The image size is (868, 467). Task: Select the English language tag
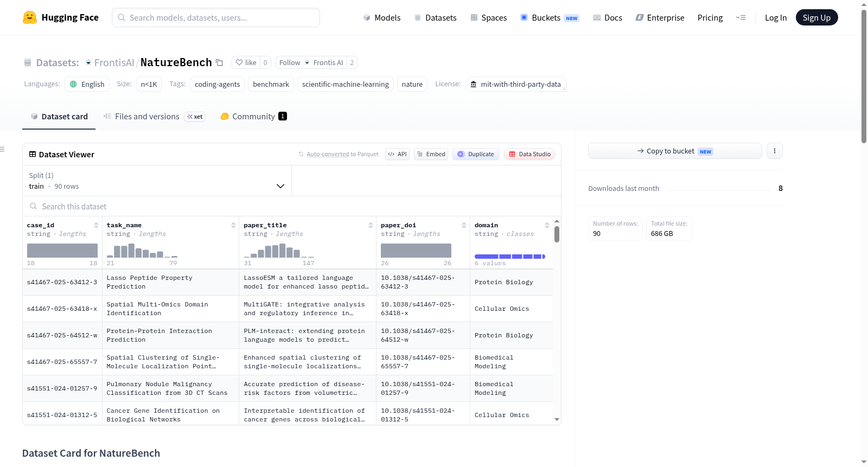tap(87, 84)
